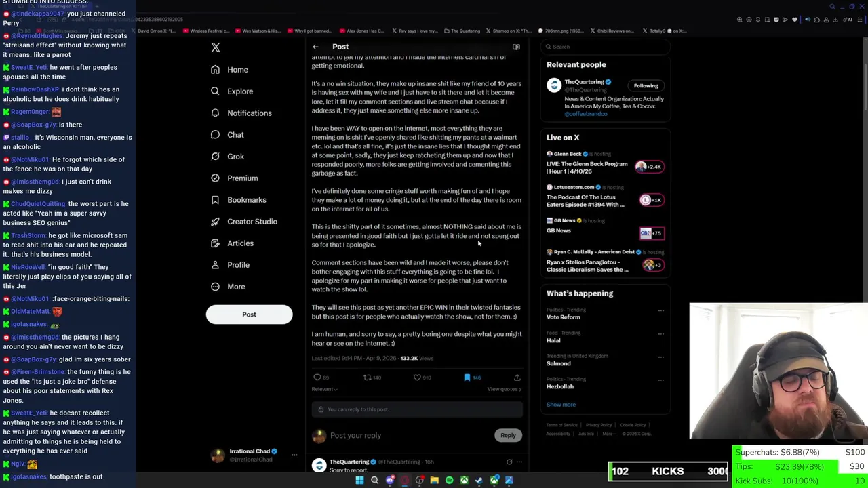Open Grok in X sidebar

pyautogui.click(x=227, y=157)
